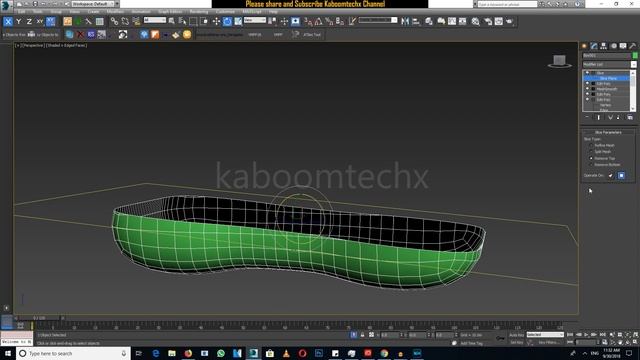This screenshot has width=640, height=360.
Task: Select the Remove Bottom slice type
Action: [x=591, y=164]
